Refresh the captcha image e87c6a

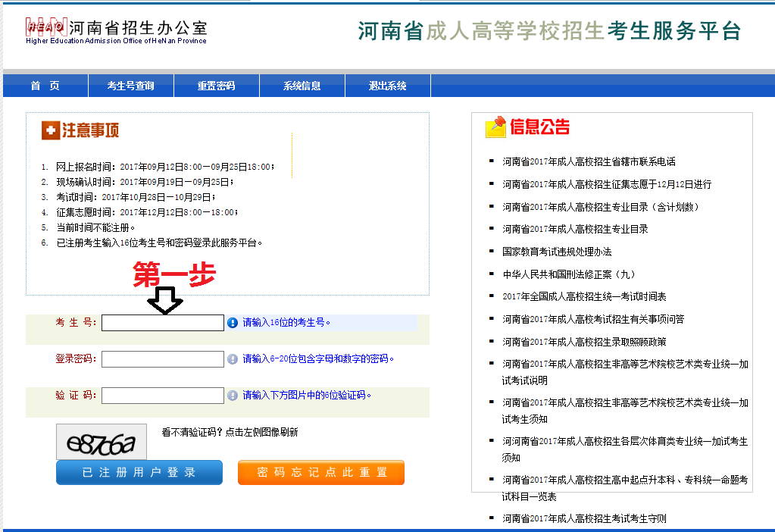[x=102, y=443]
